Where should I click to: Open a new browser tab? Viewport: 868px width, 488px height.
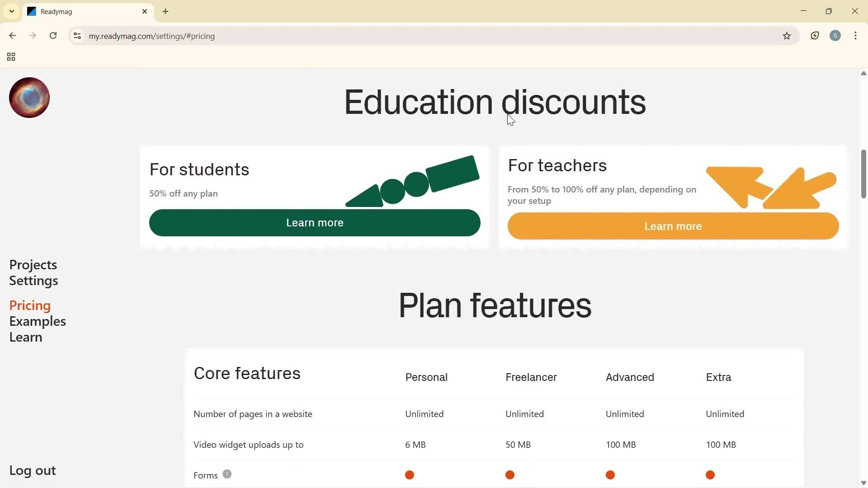pyautogui.click(x=165, y=12)
